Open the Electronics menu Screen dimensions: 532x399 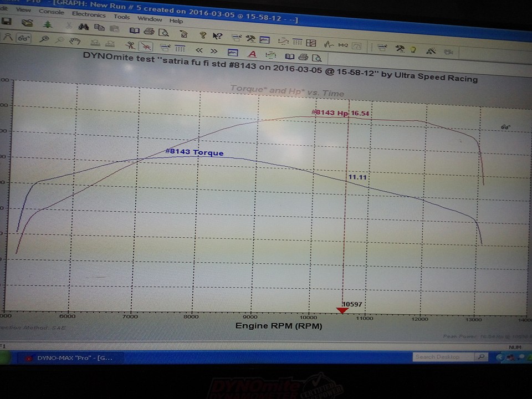(89, 14)
